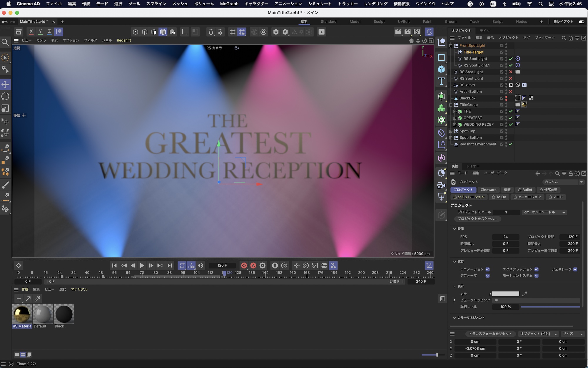Click the プロジェクトをスケール... button

tap(477, 219)
